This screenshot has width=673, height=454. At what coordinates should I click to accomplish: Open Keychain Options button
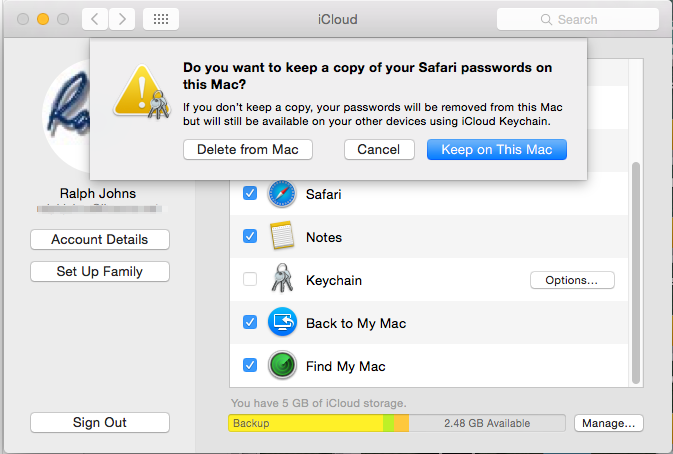pyautogui.click(x=572, y=280)
